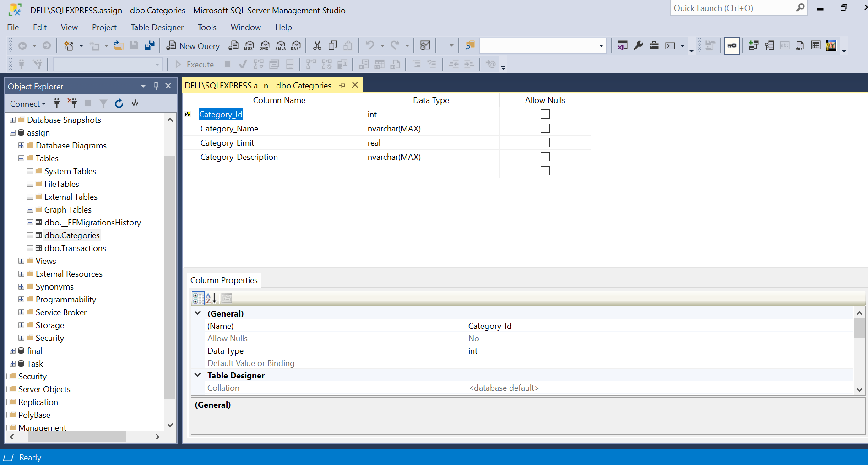Click the Save All icon
The height and width of the screenshot is (465, 868).
149,46
